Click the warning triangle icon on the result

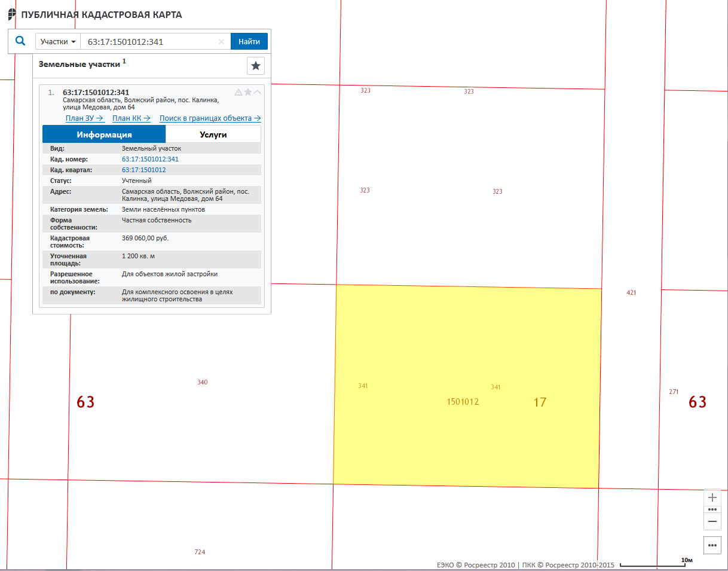point(238,92)
